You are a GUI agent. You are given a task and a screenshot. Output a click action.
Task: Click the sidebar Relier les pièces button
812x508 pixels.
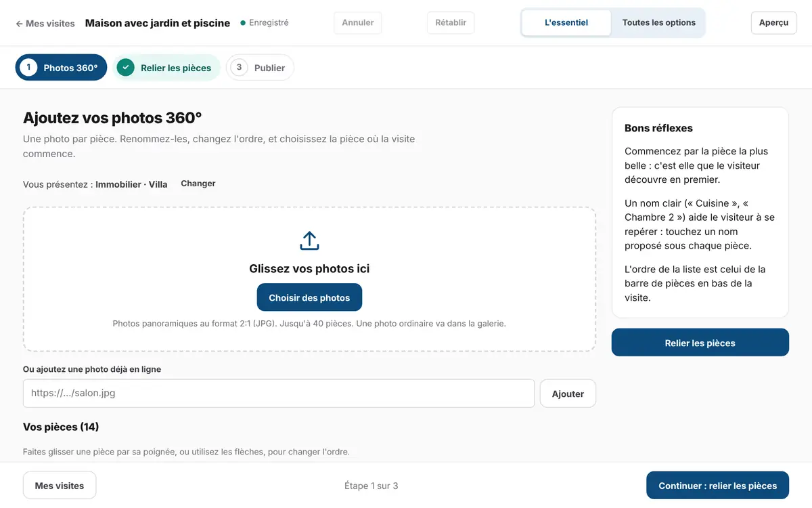click(700, 343)
